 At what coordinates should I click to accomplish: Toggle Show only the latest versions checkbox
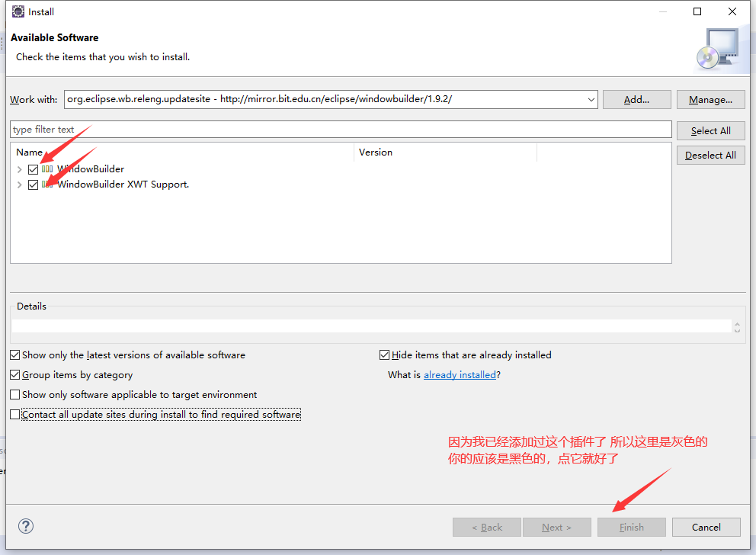pyautogui.click(x=15, y=355)
